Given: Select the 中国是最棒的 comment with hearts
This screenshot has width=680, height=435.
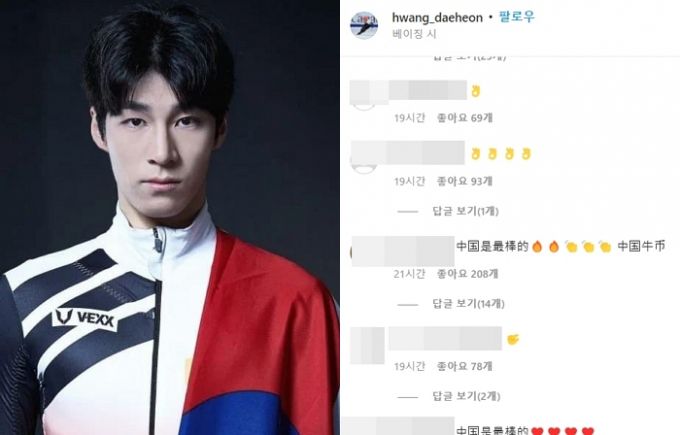Looking at the screenshot, I should (525, 430).
